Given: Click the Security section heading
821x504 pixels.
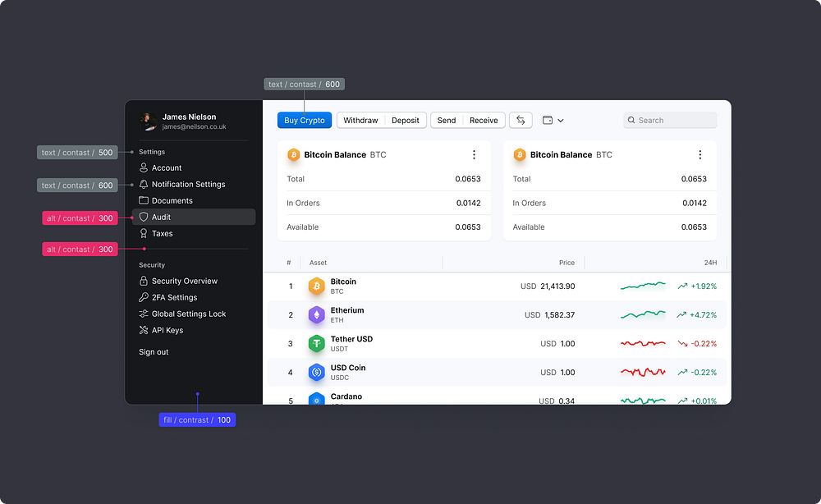Looking at the screenshot, I should click(x=152, y=265).
